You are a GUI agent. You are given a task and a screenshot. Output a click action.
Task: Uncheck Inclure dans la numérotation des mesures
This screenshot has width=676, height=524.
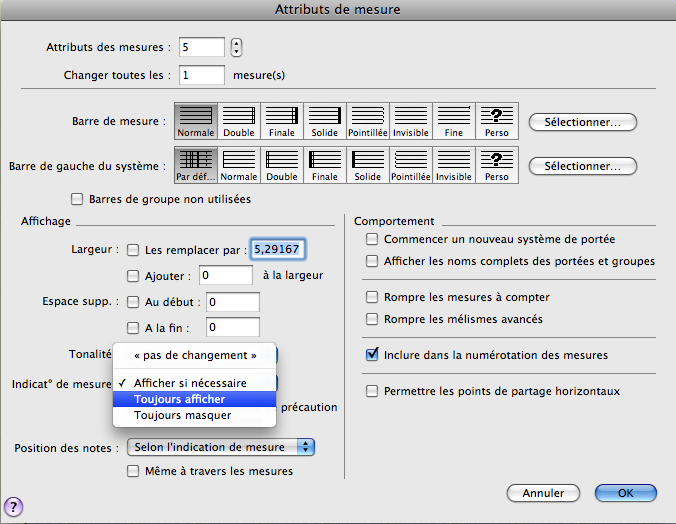[x=373, y=355]
